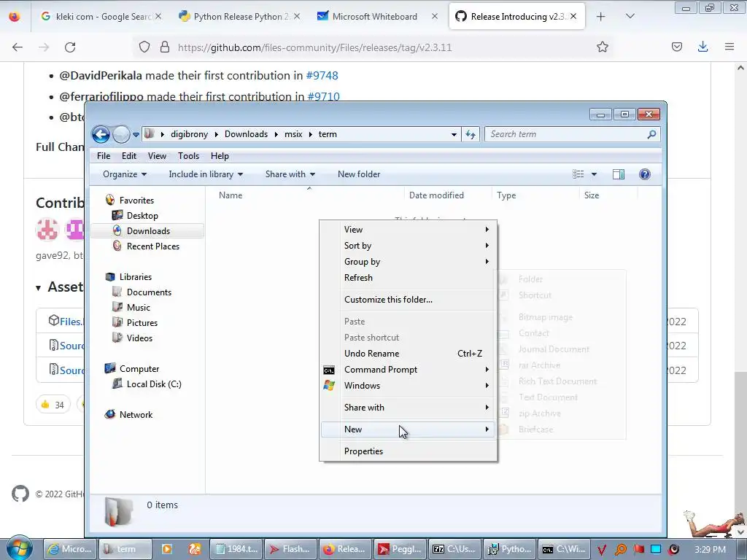Open the Help menu in Explorer
Viewport: 747px width, 560px height.
pos(220,156)
